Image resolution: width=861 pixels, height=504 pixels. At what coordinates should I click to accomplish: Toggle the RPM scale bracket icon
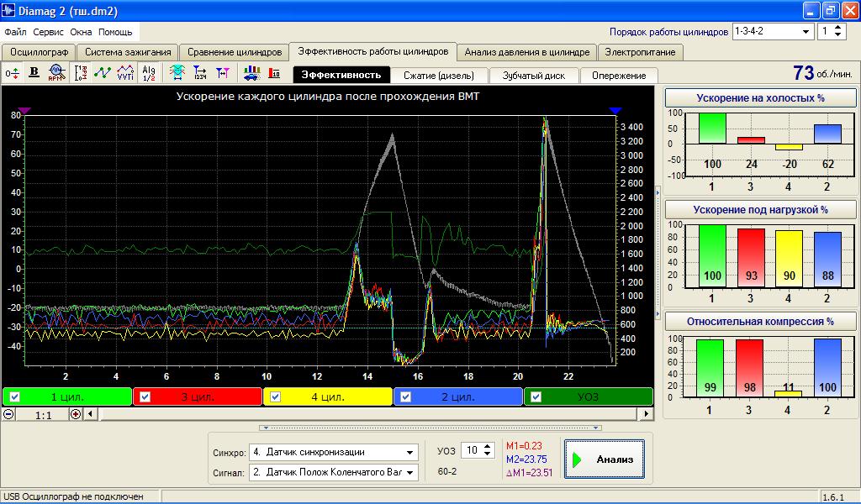[81, 72]
